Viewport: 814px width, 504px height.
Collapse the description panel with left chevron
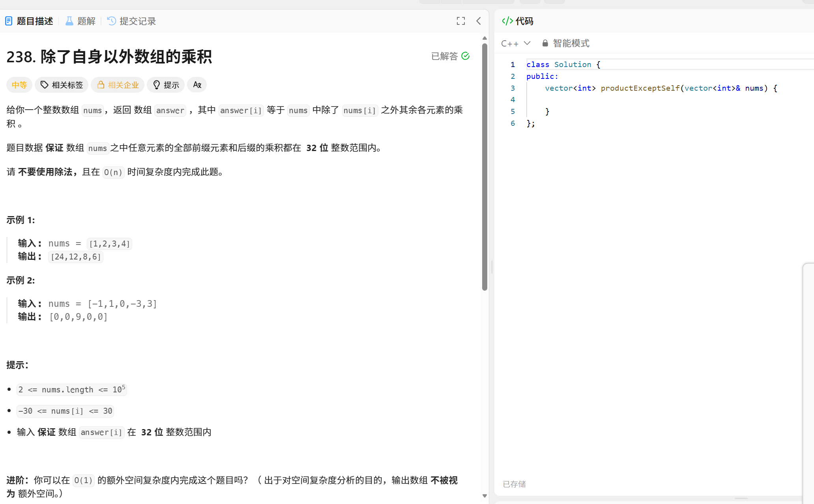[479, 21]
